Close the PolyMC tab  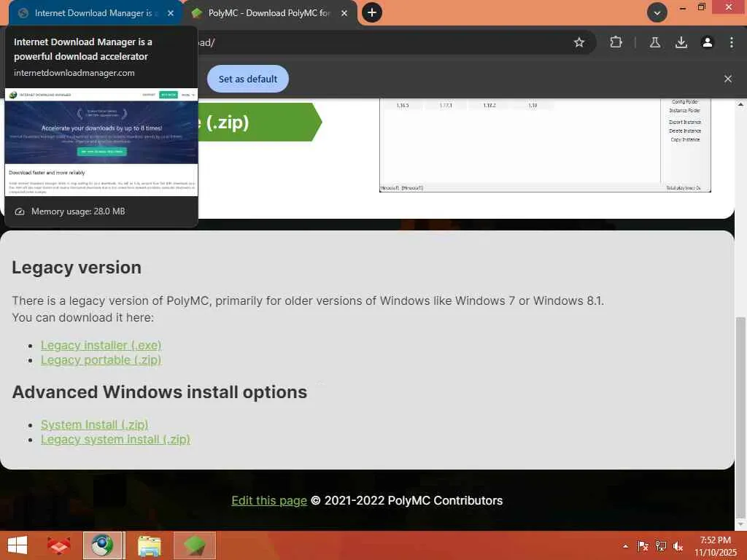pyautogui.click(x=344, y=13)
